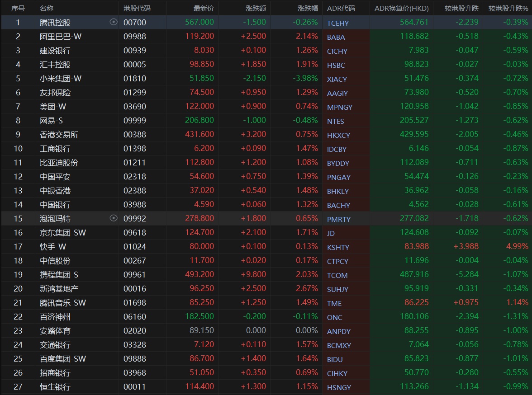Open 恒生银行 in the last row
The image size is (532, 395).
55,387
